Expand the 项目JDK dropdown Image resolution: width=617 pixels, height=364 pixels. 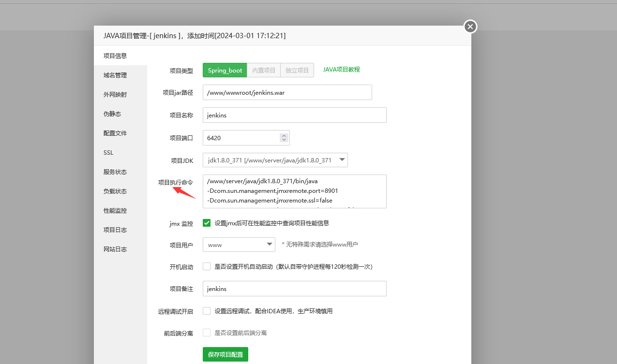point(275,160)
